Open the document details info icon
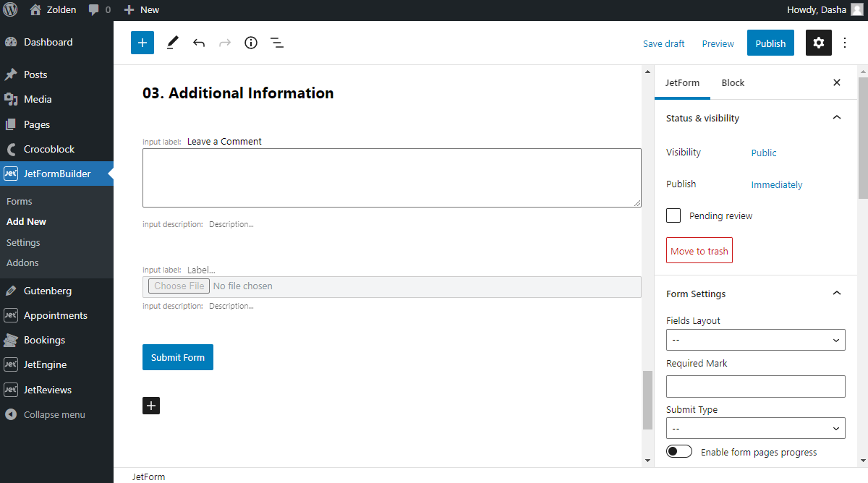 click(x=251, y=43)
